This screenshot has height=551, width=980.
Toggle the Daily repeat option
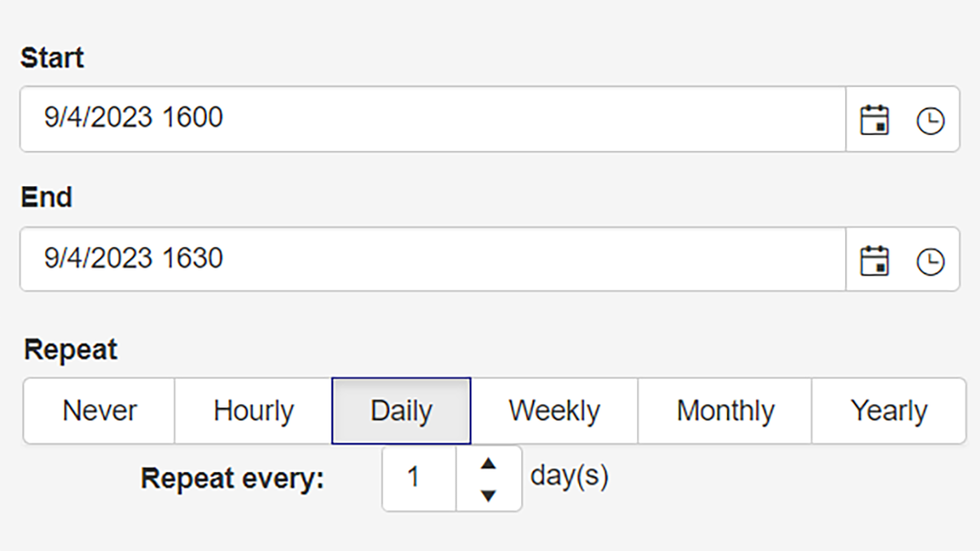click(x=401, y=411)
